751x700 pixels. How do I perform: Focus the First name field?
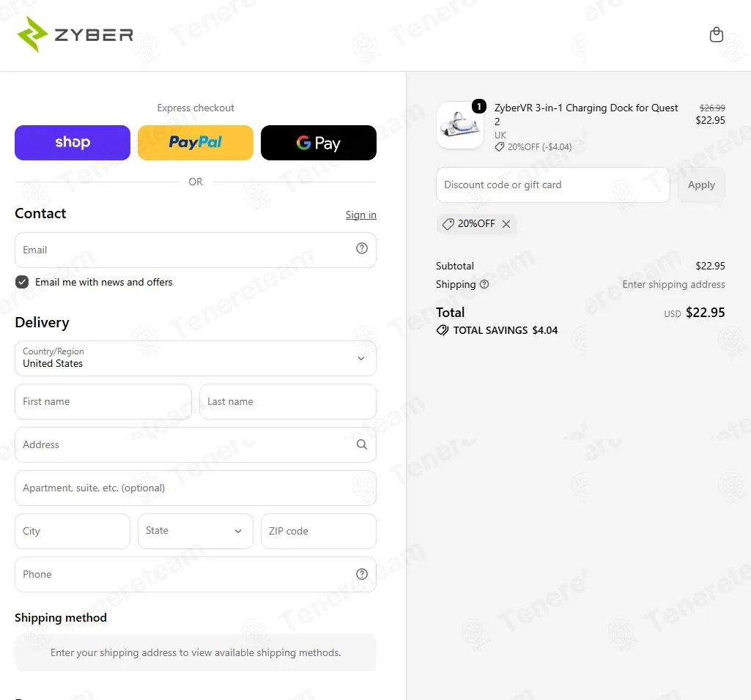(x=103, y=402)
